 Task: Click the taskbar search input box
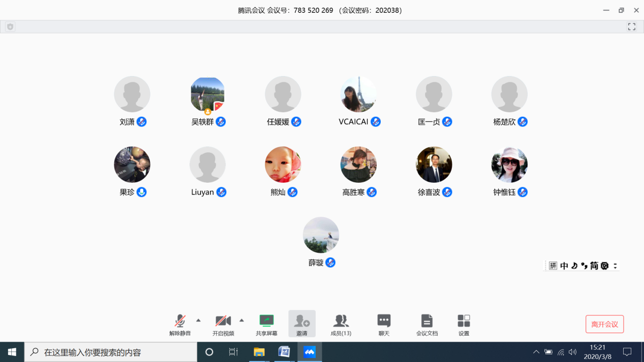point(111,352)
